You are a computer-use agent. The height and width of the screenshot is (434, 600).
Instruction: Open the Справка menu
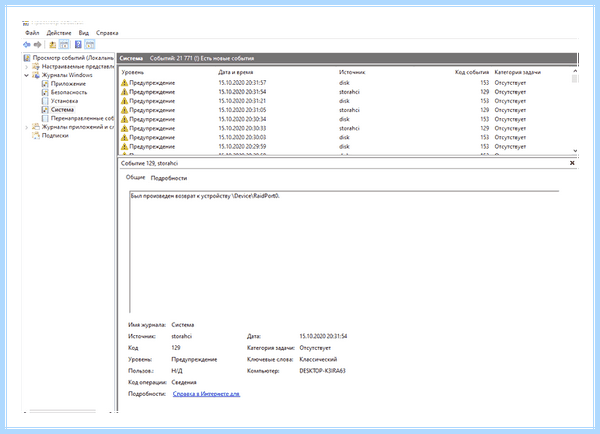(x=107, y=33)
